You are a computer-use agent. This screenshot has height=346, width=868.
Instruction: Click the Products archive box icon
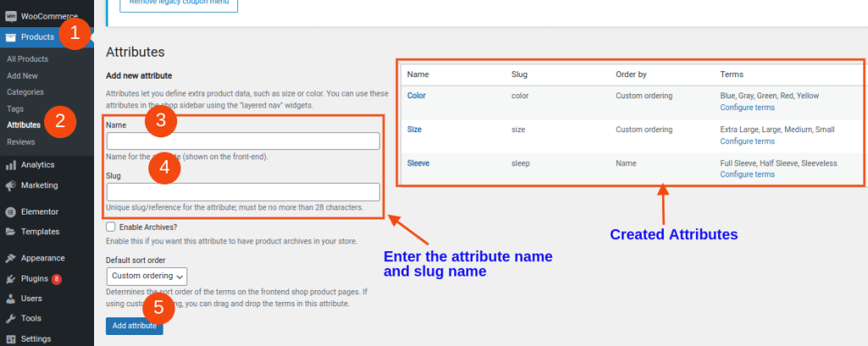pyautogui.click(x=10, y=37)
